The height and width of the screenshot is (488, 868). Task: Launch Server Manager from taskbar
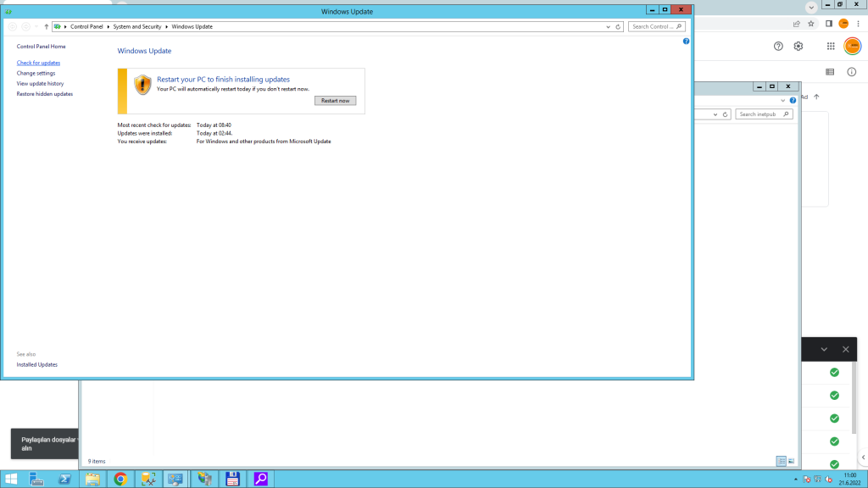point(36,479)
